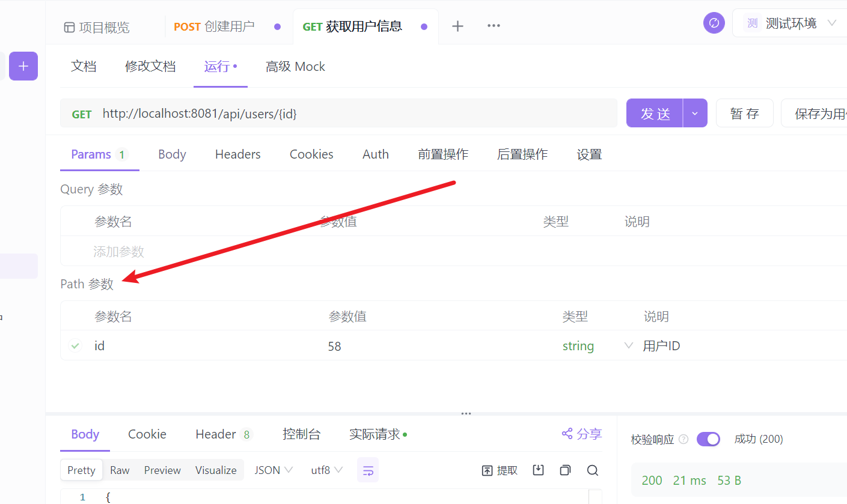The image size is (847, 504).
Task: Click the 添加参数 query parameter field
Action: coord(118,251)
